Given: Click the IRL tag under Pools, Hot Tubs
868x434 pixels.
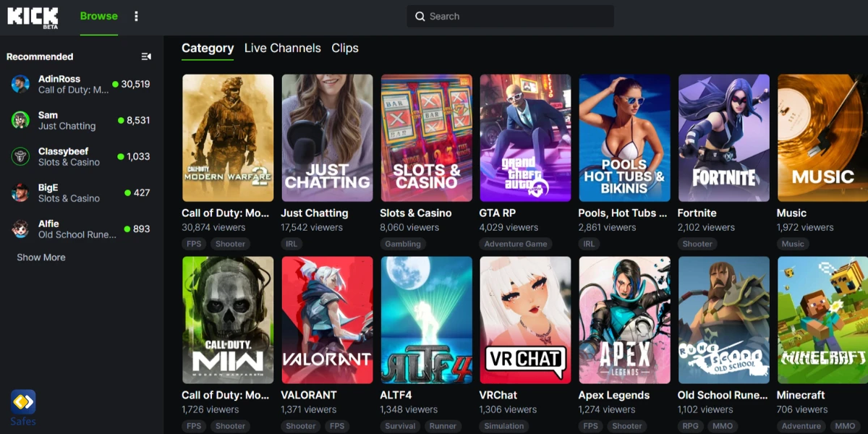Looking at the screenshot, I should (x=589, y=244).
